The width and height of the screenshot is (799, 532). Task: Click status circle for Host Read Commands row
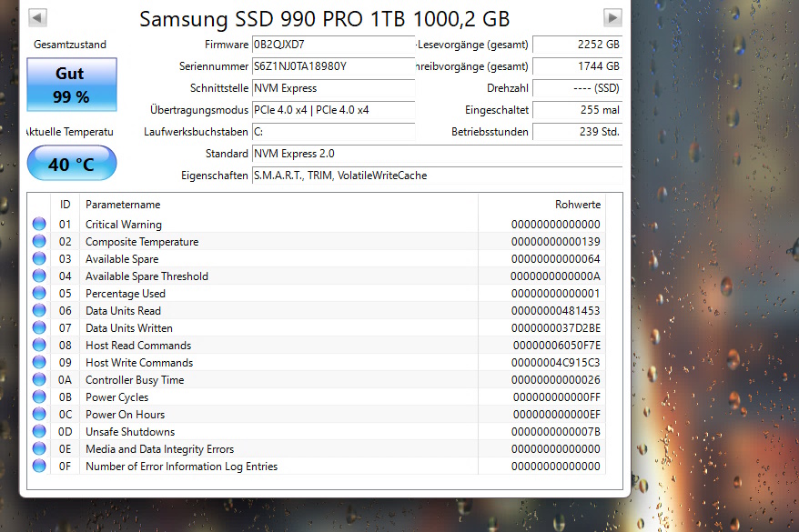39,346
